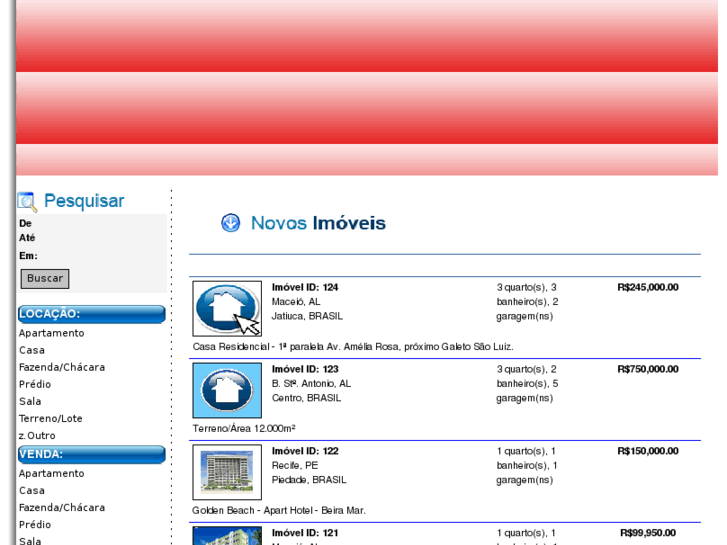The image size is (727, 545).
Task: Click 'Maceió, AL' location text
Action: (296, 302)
